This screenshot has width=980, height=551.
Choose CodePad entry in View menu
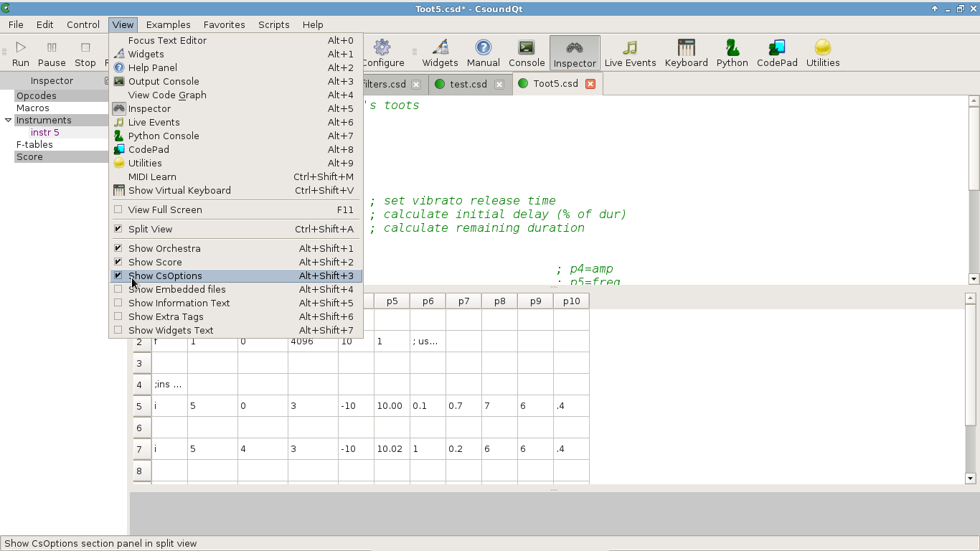pyautogui.click(x=236, y=149)
